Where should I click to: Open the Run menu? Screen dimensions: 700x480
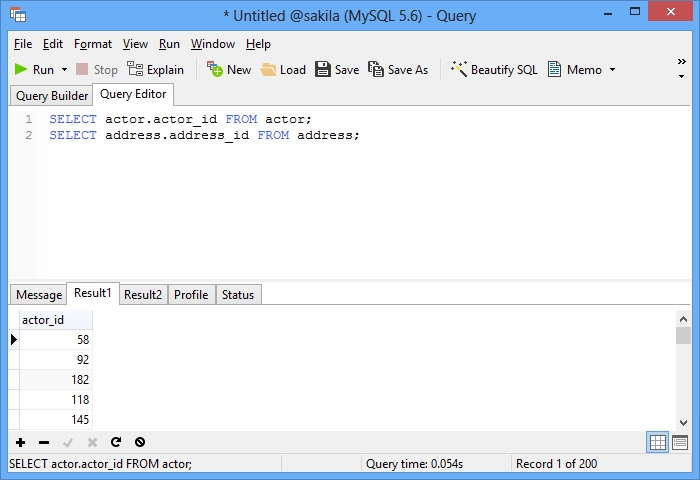click(x=169, y=44)
